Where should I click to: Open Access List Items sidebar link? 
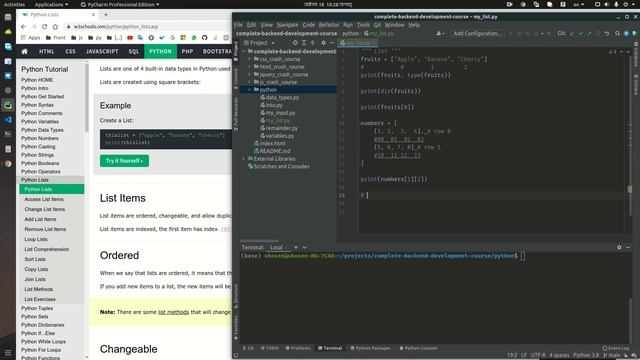click(44, 199)
